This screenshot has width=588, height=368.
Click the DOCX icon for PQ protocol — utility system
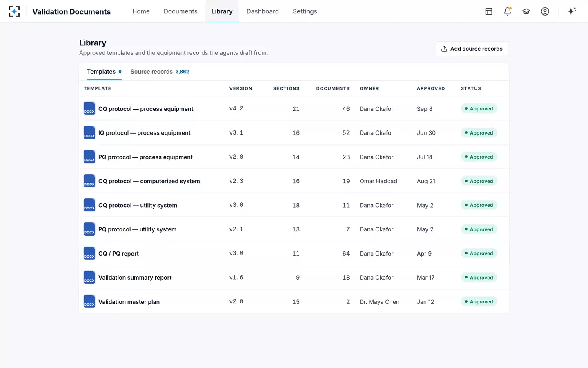click(x=89, y=229)
